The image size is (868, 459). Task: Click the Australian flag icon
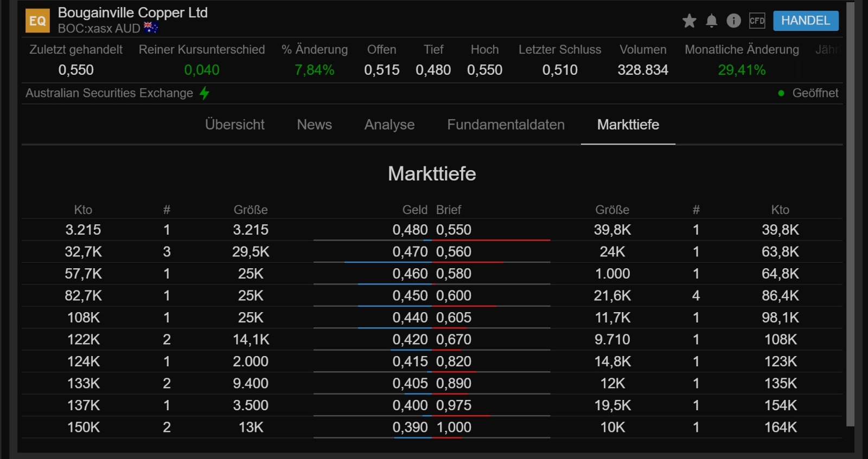(151, 28)
